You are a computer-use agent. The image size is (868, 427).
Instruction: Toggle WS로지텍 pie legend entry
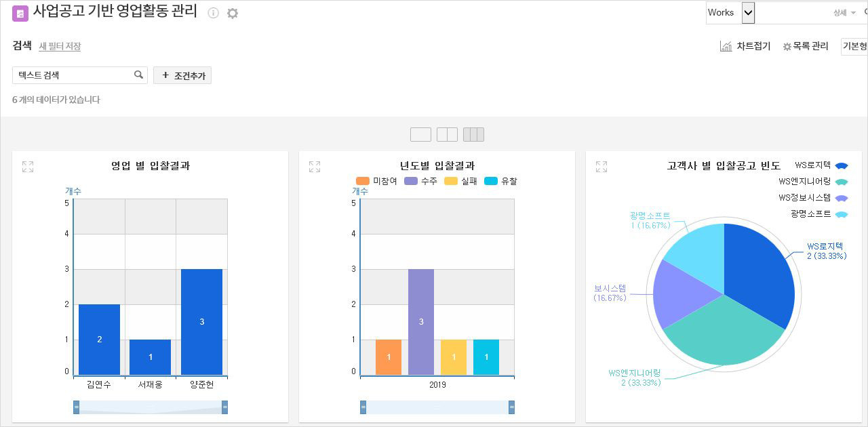pyautogui.click(x=821, y=165)
